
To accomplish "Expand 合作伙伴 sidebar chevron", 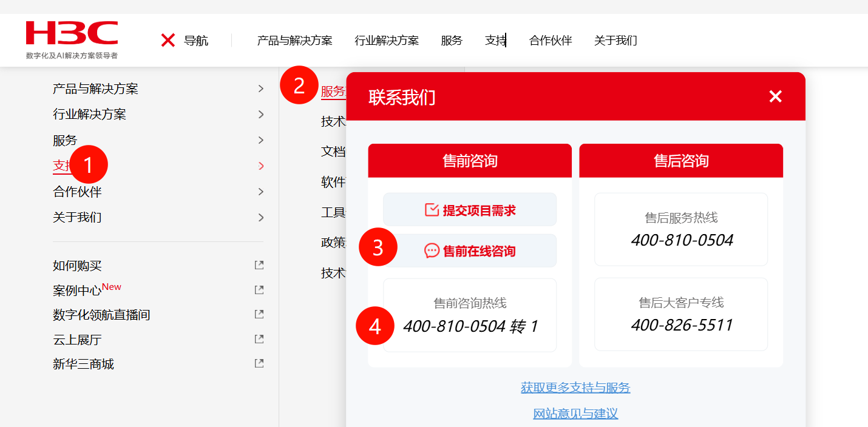I will 261,192.
